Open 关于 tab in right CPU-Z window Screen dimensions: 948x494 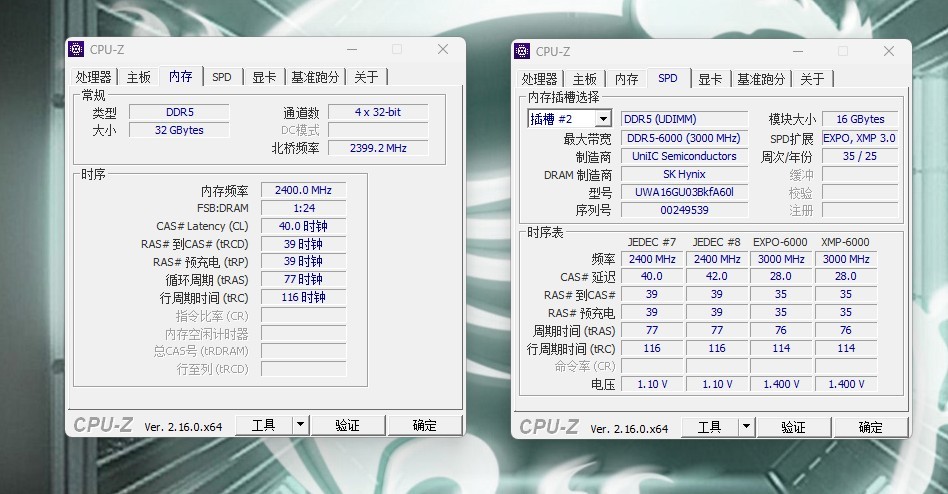pyautogui.click(x=813, y=79)
